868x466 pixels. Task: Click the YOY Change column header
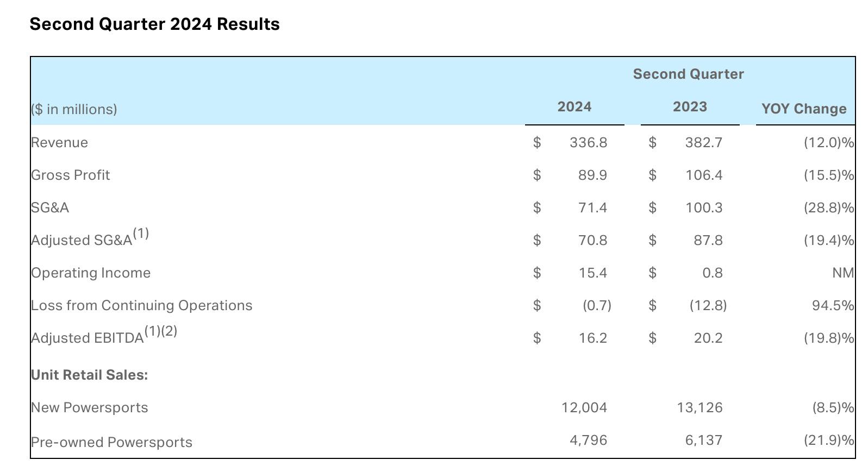coord(804,109)
